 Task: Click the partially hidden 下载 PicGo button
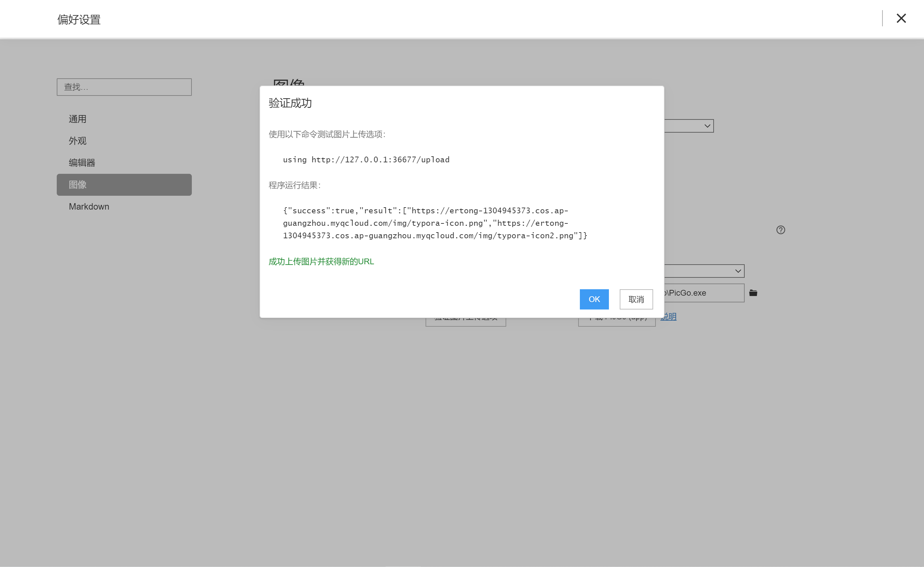(x=616, y=322)
